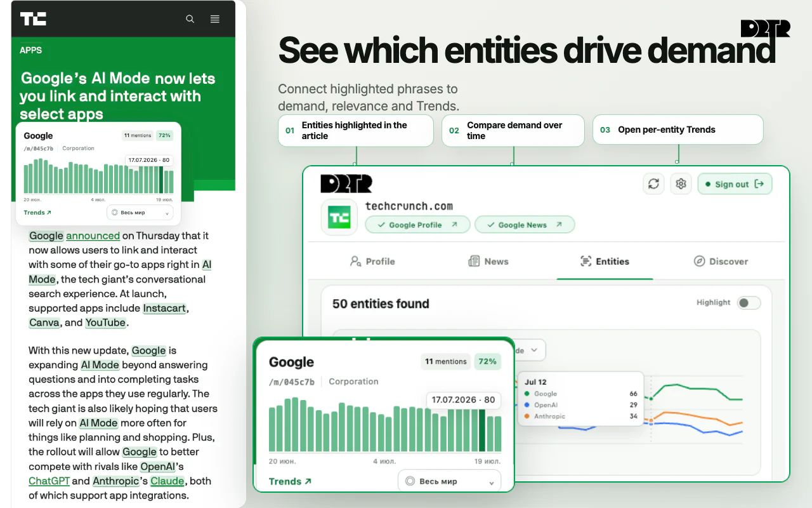Click the Trends link in the small Google card
Image resolution: width=812 pixels, height=508 pixels.
pyautogui.click(x=37, y=213)
